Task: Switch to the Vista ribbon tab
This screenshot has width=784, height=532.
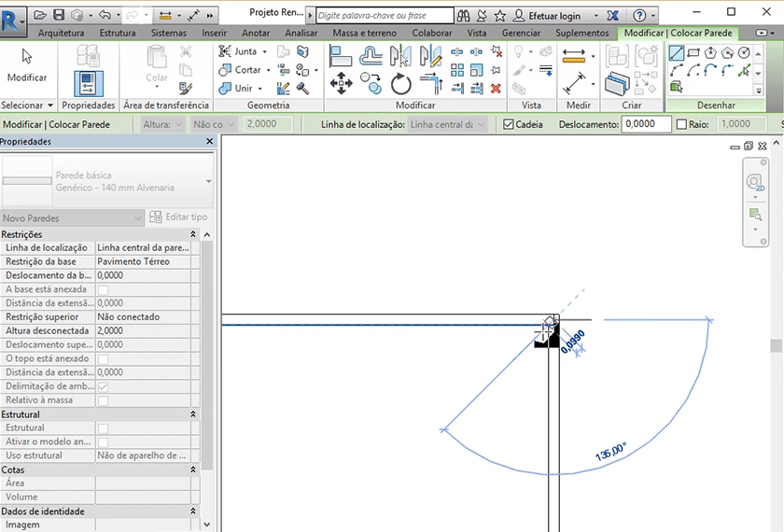Action: (x=476, y=33)
